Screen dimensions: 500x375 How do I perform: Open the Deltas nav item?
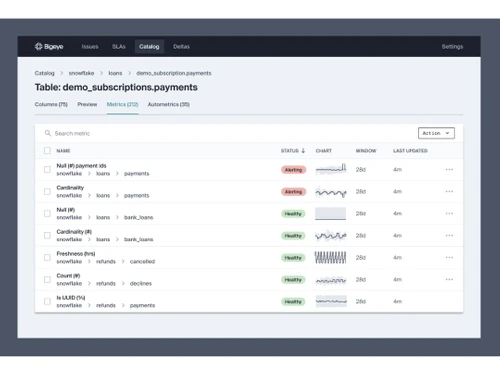pos(181,47)
